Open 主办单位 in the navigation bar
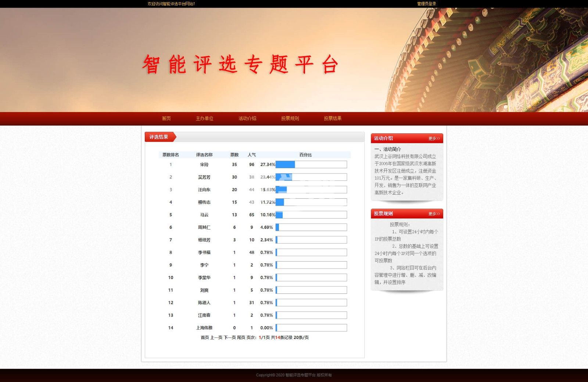This screenshot has height=382, width=588. click(204, 118)
